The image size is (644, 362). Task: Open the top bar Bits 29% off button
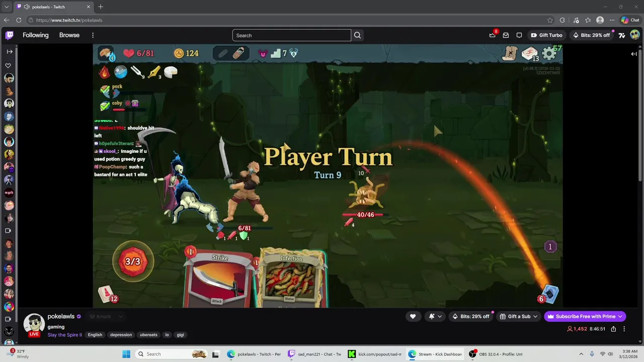pos(591,35)
